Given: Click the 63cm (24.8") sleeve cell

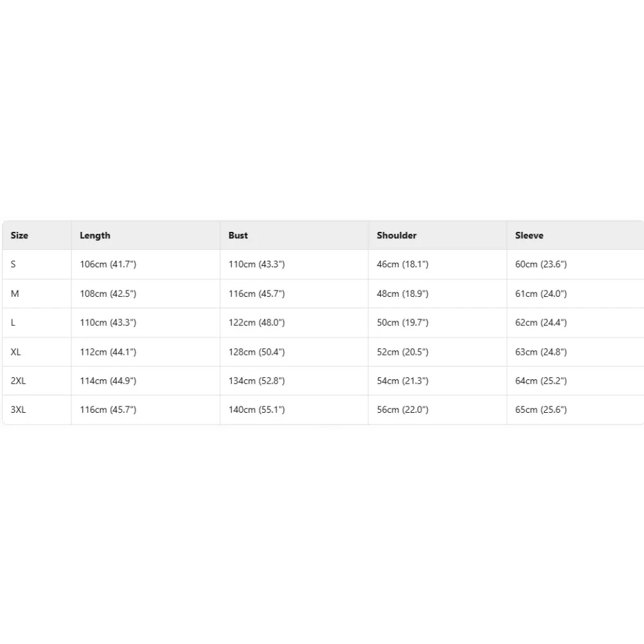Looking at the screenshot, I should point(540,352).
